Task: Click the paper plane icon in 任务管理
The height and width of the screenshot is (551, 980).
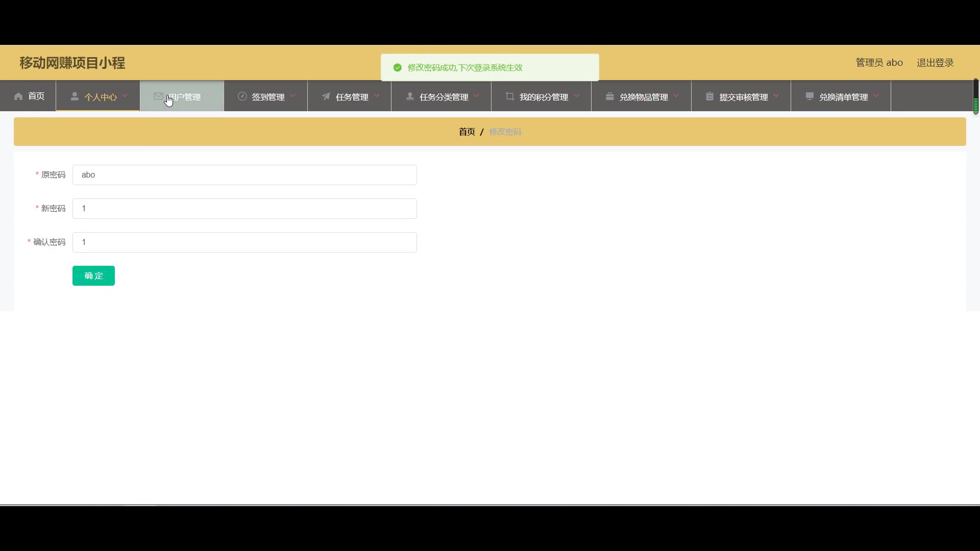Action: [326, 96]
